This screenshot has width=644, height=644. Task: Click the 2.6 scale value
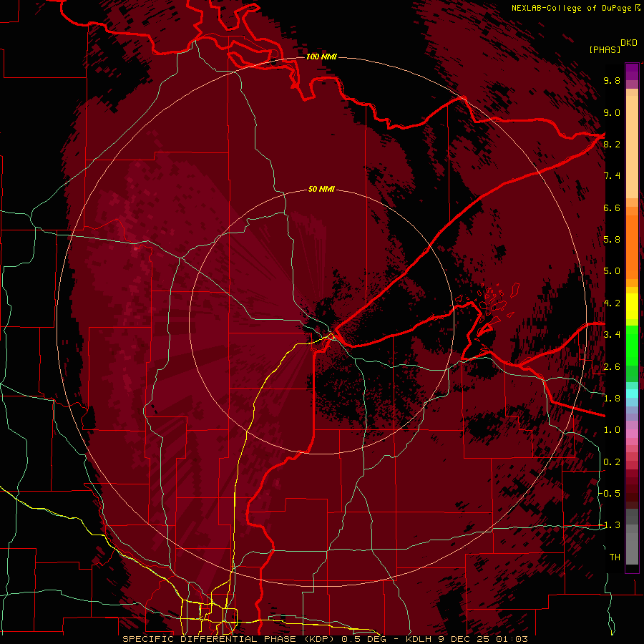coord(612,367)
